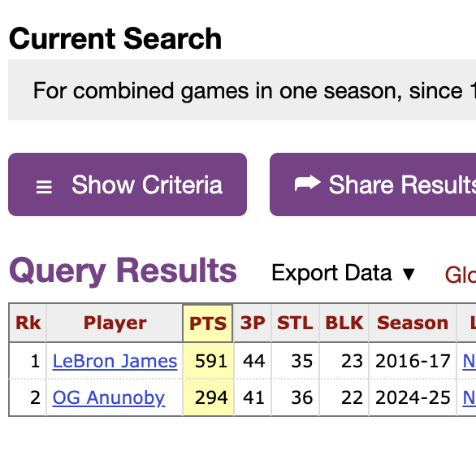Open the Export Data dropdown
Image resolution: width=476 pixels, height=460 pixels.
click(x=343, y=273)
